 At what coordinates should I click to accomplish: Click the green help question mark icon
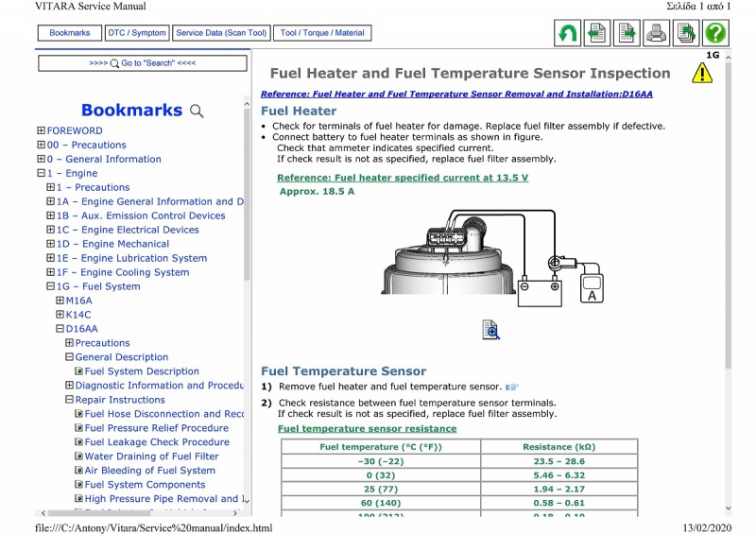click(x=715, y=33)
